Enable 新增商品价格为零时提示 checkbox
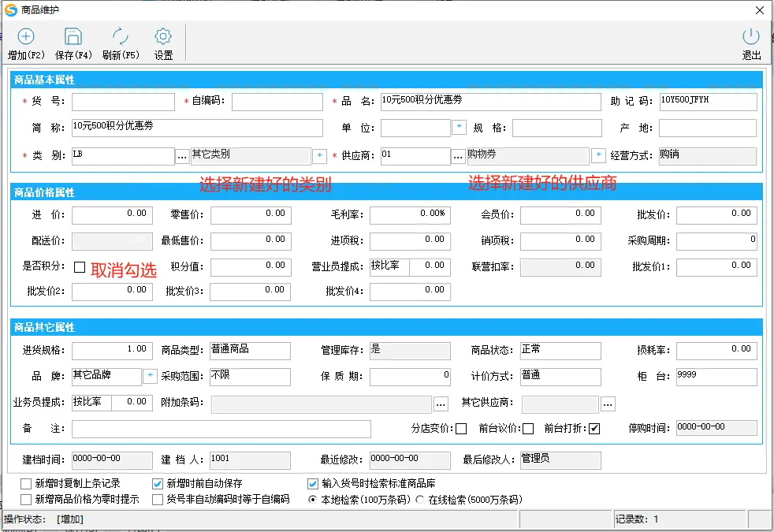 pyautogui.click(x=26, y=500)
